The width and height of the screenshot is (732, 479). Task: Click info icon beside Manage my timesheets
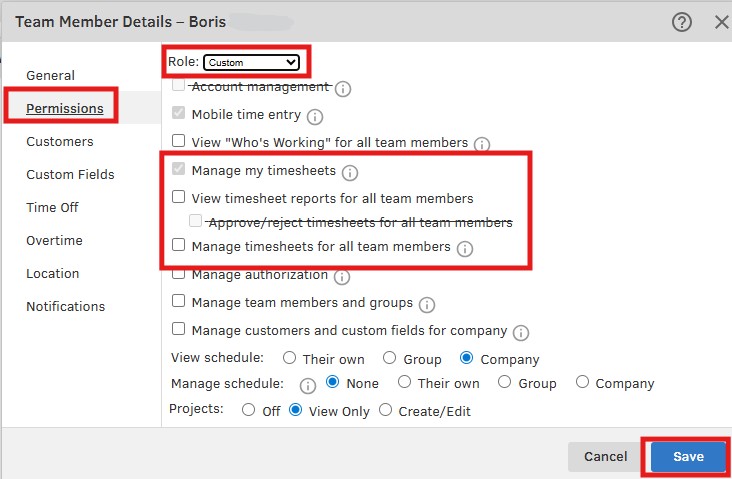(350, 173)
